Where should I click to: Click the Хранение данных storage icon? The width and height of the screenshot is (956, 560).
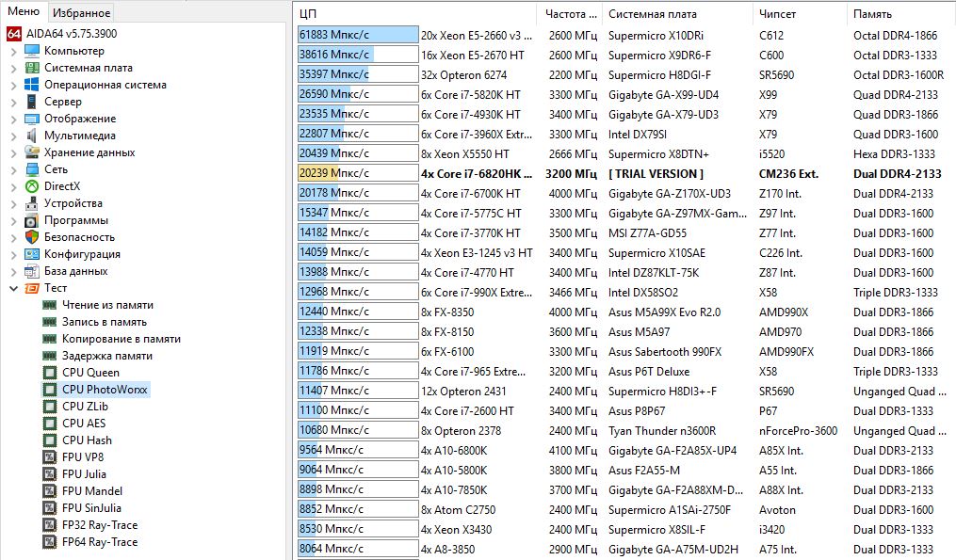(32, 152)
